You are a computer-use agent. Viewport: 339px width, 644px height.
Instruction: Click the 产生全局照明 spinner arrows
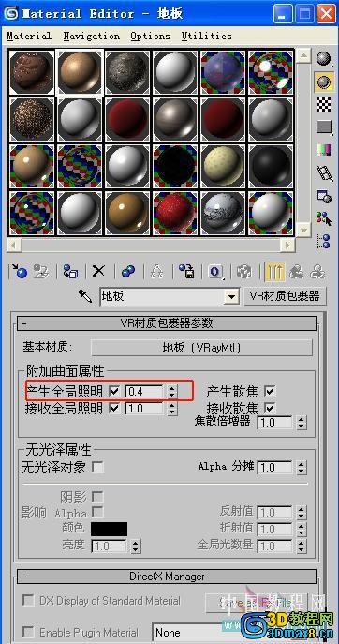coord(172,392)
